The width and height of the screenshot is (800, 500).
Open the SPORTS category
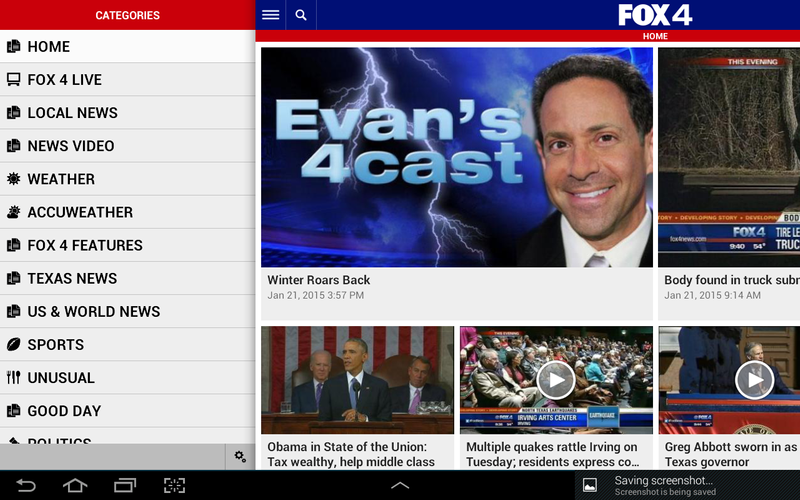point(128,344)
